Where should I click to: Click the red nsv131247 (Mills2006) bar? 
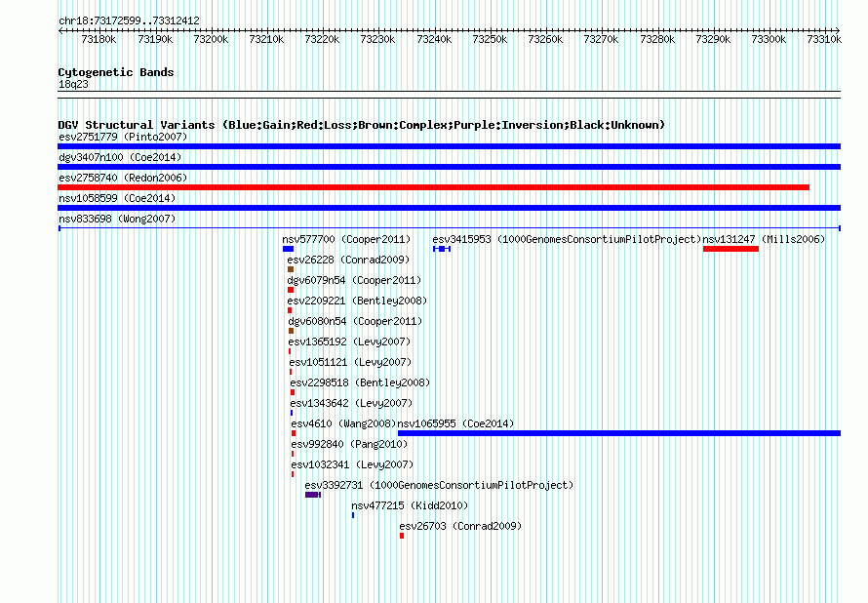click(730, 249)
